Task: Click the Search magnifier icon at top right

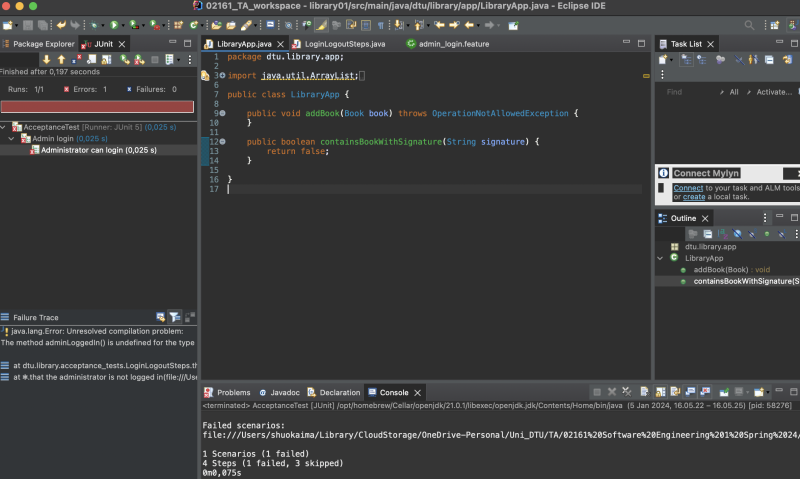Action: coord(749,25)
